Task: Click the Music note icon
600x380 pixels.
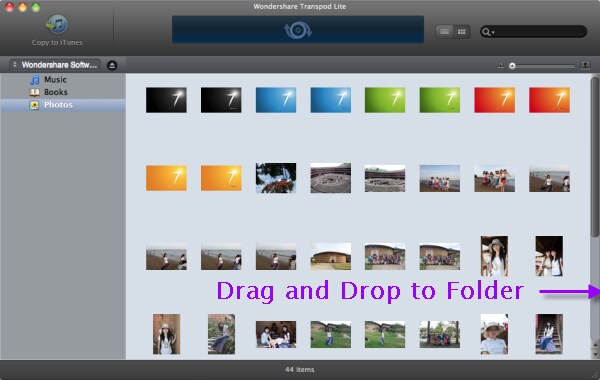Action: 34,80
